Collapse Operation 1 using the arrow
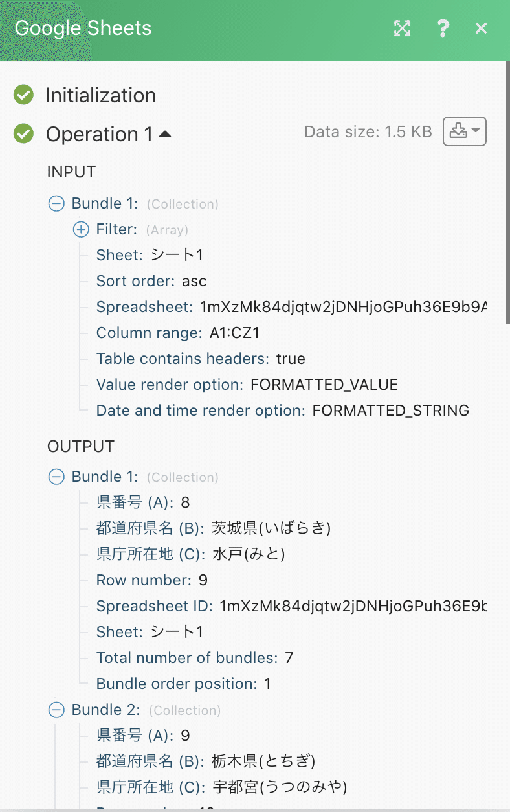Viewport: 510px width, 812px height. tap(165, 134)
